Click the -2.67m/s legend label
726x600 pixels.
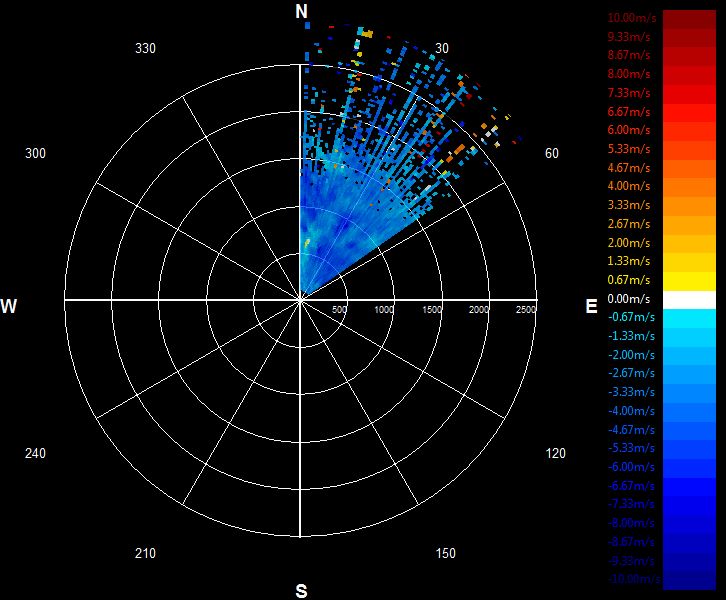coord(631,373)
